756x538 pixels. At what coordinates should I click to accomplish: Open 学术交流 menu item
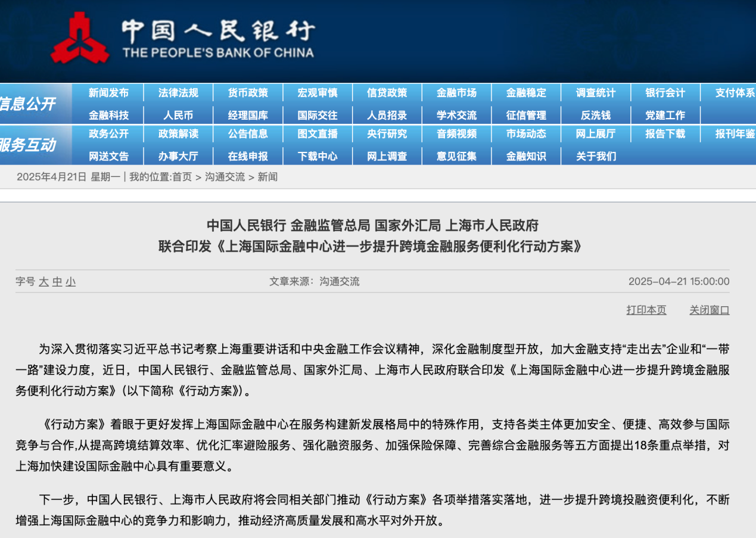456,115
